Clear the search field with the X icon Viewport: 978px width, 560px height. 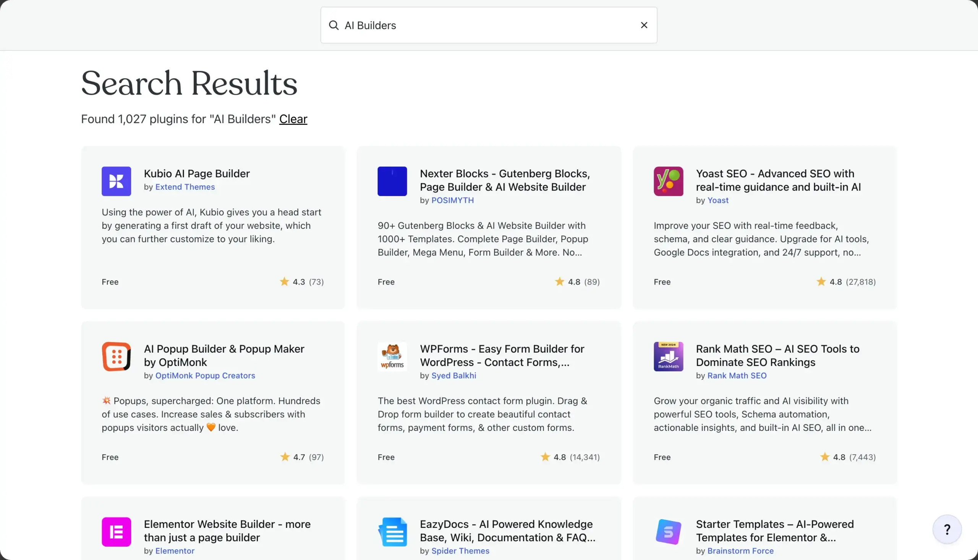(644, 25)
